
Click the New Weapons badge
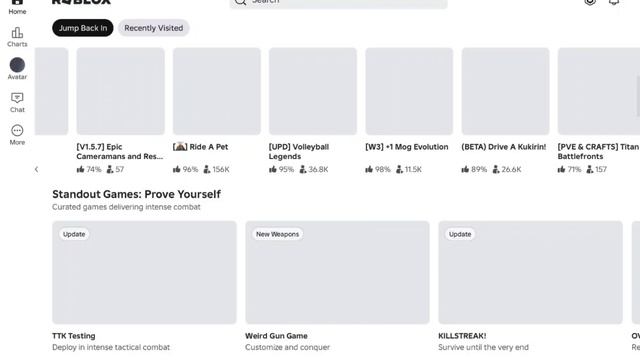tap(278, 234)
